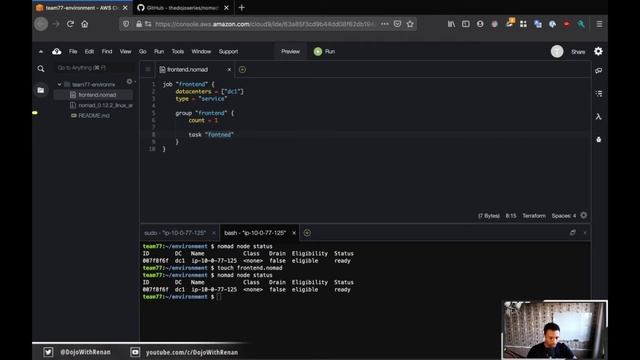Switch to sudo ip-10-0-77-125 terminal tab
This screenshot has height=360, width=640.
click(175, 233)
